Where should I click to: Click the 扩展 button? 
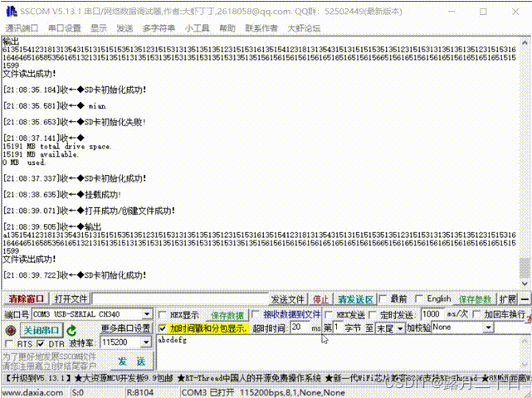[x=508, y=299]
